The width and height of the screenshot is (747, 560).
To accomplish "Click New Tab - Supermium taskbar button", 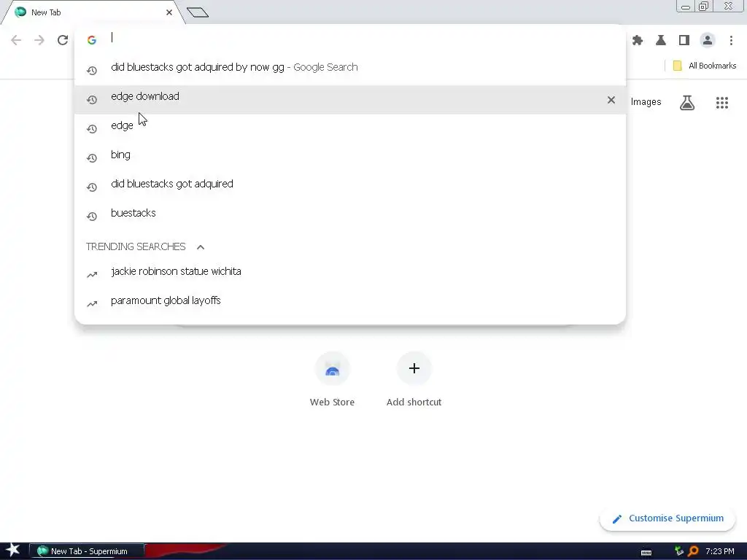I will (x=87, y=551).
